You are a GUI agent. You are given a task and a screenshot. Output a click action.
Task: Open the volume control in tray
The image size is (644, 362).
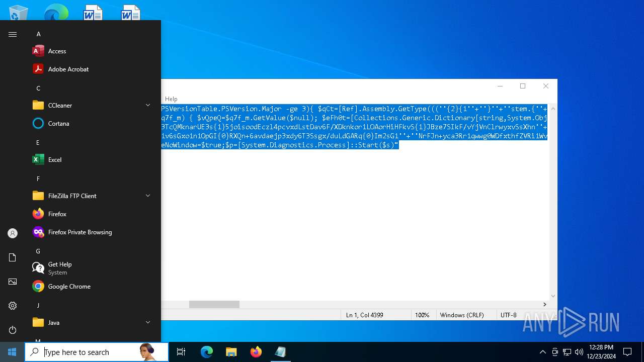click(x=579, y=352)
